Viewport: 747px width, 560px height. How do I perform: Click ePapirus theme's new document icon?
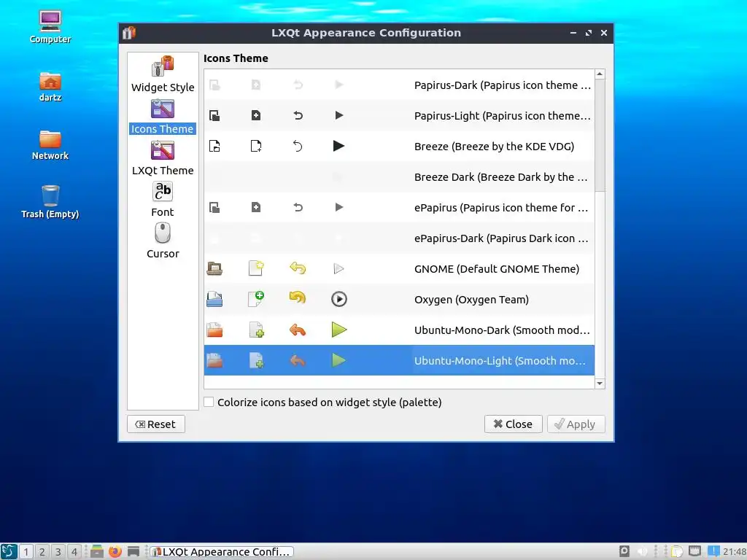pyautogui.click(x=256, y=208)
